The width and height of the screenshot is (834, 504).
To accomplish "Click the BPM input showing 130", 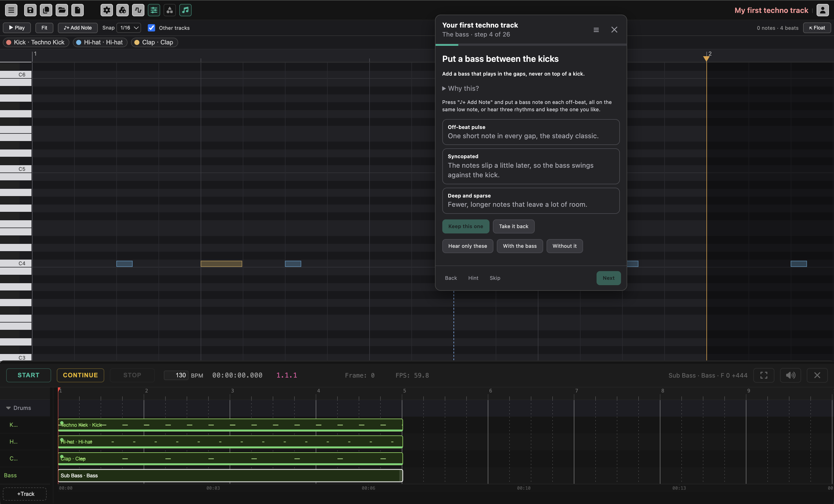I will 176,375.
